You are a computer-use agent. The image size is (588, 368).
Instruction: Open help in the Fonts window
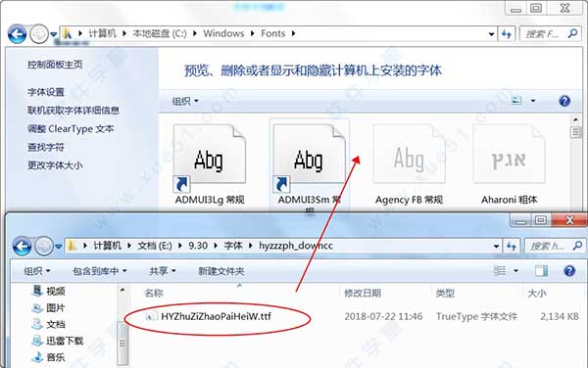(564, 101)
